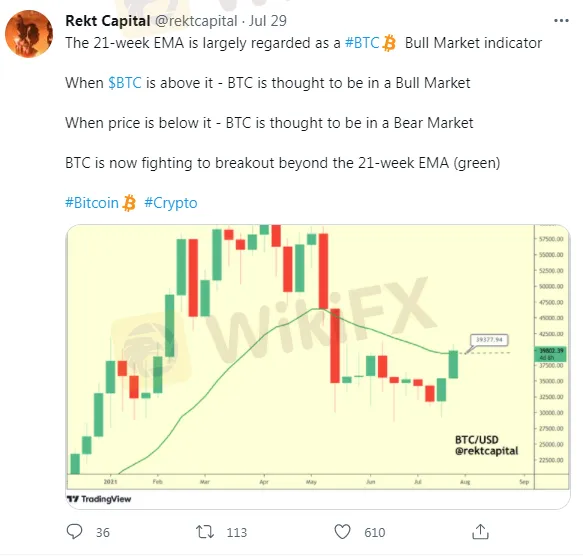Viewport: 583px width, 558px height.
Task: Like the tweet with the heart icon
Action: pyautogui.click(x=342, y=532)
